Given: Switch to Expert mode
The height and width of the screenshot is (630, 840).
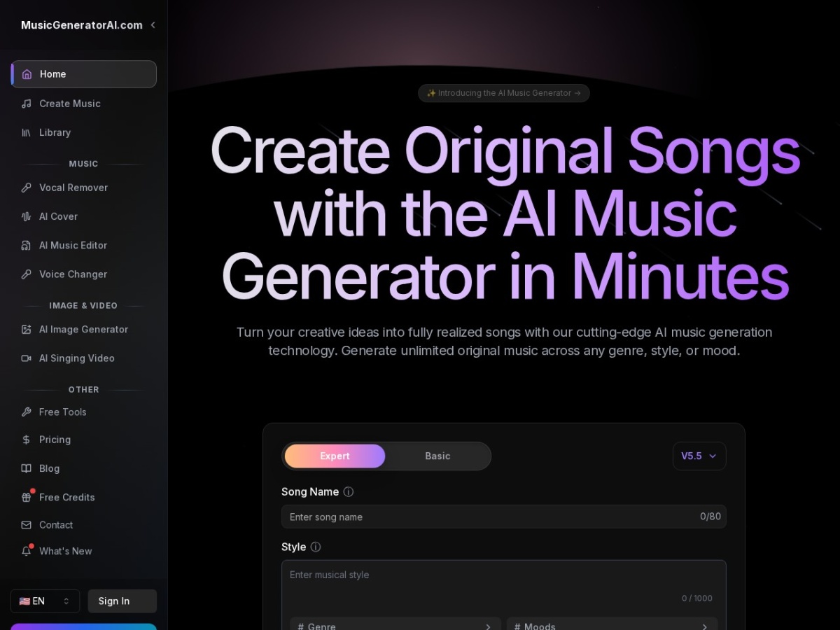Looking at the screenshot, I should 335,456.
